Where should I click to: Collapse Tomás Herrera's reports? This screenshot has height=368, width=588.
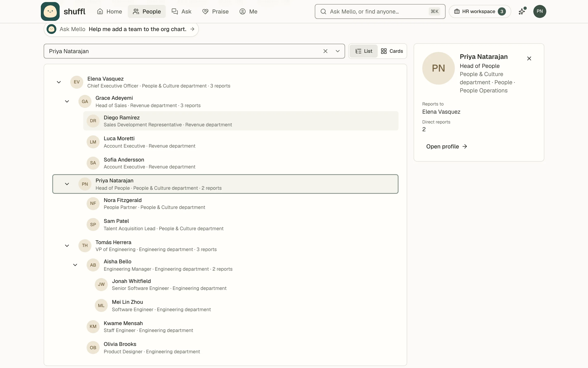point(67,246)
